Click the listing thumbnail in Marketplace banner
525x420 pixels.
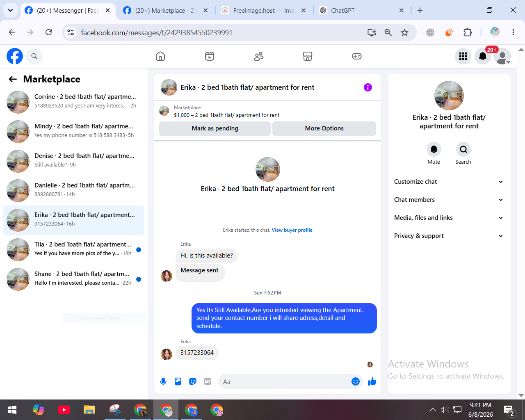[x=164, y=111]
